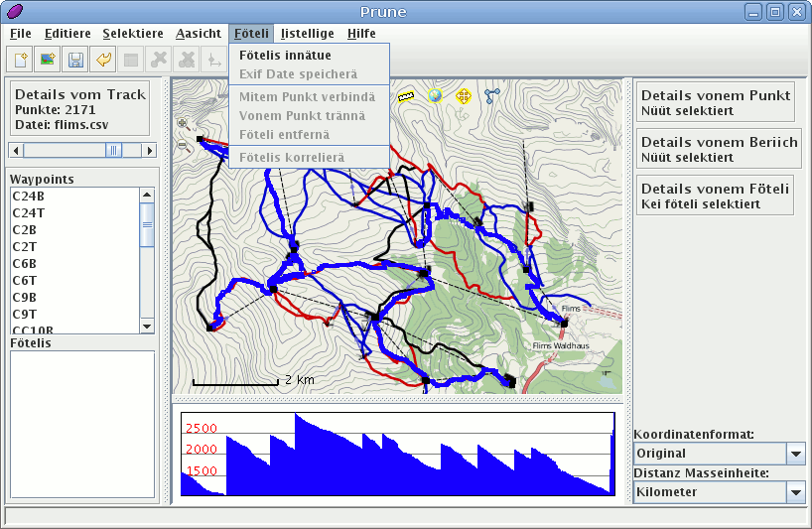The image size is (812, 529).
Task: Click the undo arrow toolbar icon
Action: 102,60
